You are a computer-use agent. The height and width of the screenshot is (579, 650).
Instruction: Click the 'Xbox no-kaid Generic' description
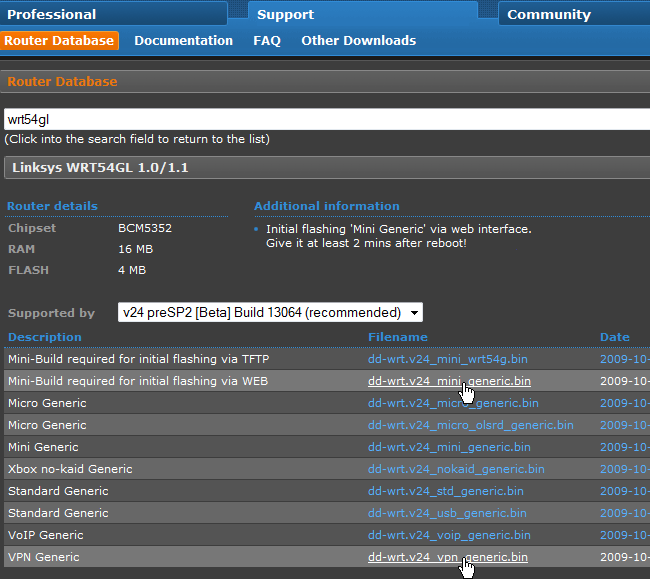pyautogui.click(x=70, y=469)
